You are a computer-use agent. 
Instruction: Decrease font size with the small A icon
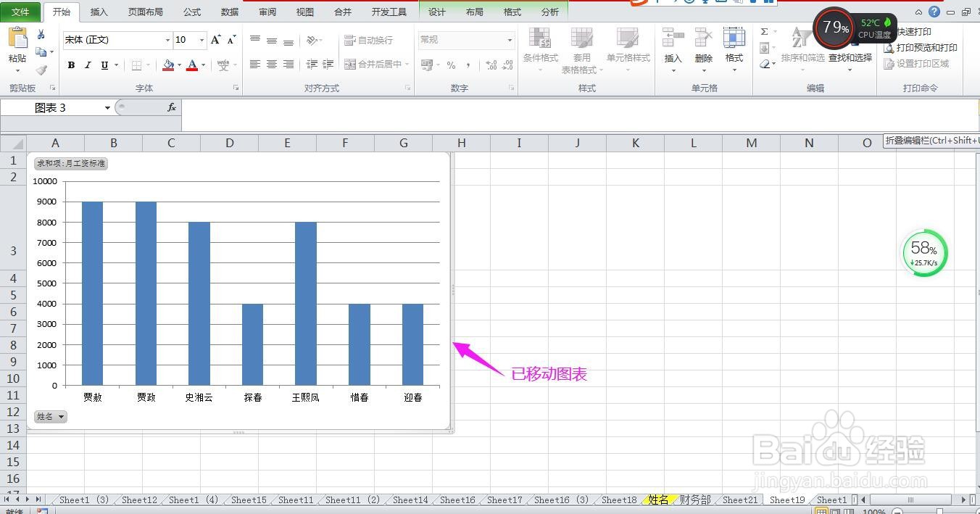coord(232,40)
